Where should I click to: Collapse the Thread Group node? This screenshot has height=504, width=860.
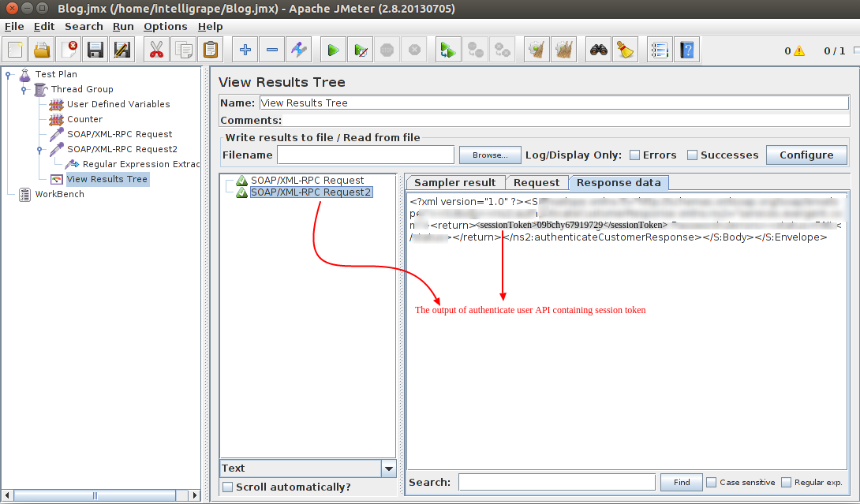coord(24,89)
